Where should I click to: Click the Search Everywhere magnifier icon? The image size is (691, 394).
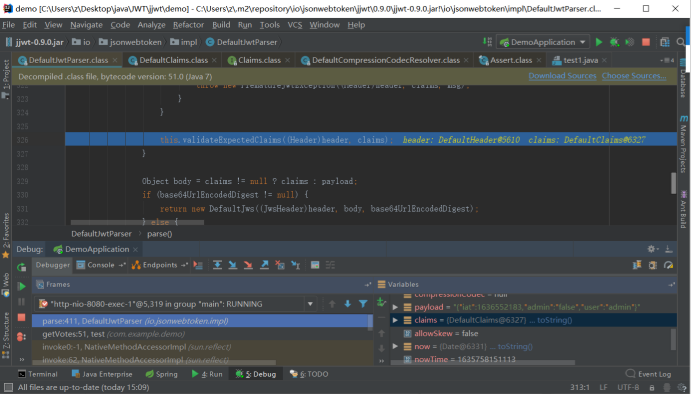[x=681, y=42]
